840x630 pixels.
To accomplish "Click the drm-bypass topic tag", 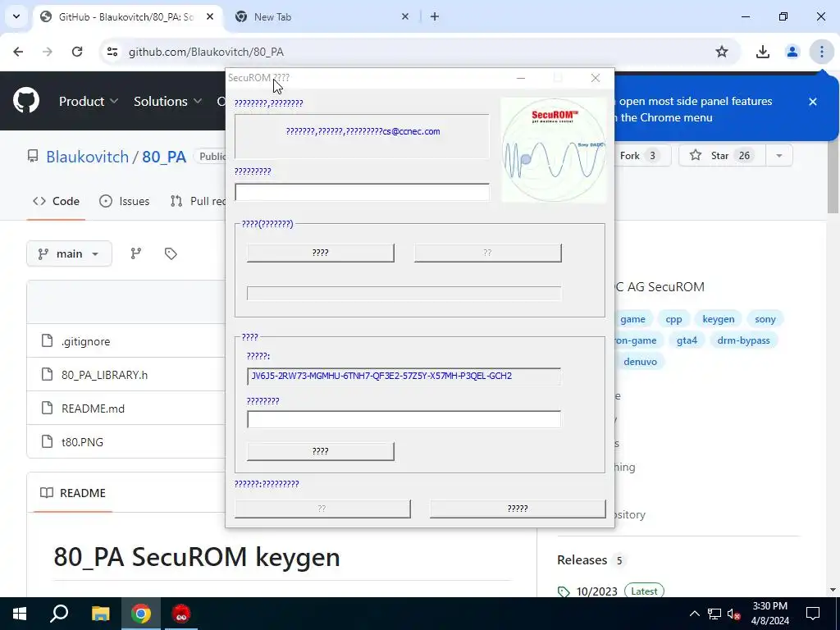I will pos(743,340).
